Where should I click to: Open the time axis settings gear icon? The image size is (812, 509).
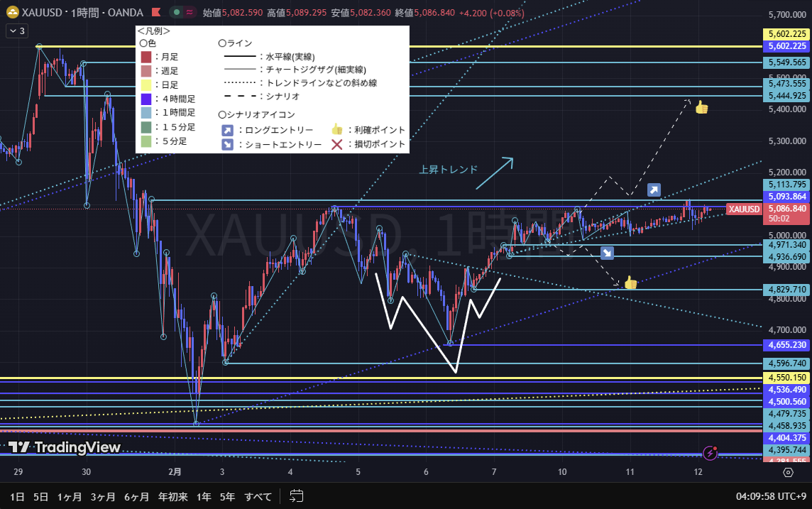click(x=788, y=472)
